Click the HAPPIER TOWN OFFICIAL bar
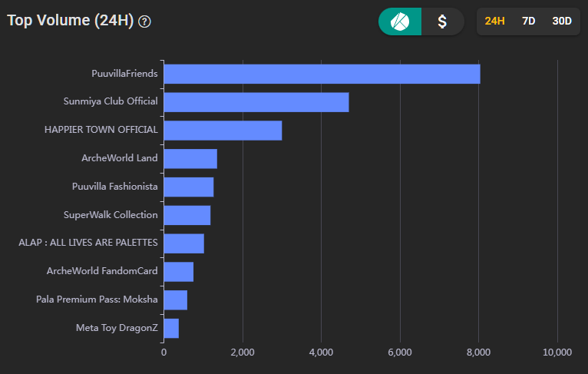 pyautogui.click(x=223, y=131)
